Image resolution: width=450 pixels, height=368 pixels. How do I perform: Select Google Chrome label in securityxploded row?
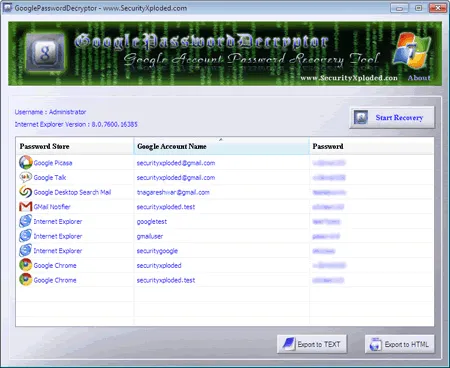pyautogui.click(x=55, y=266)
